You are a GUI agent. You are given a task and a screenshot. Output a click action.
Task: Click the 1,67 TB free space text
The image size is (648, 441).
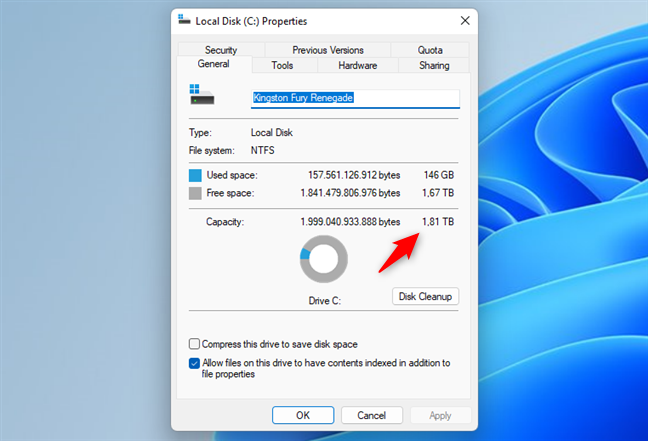438,193
